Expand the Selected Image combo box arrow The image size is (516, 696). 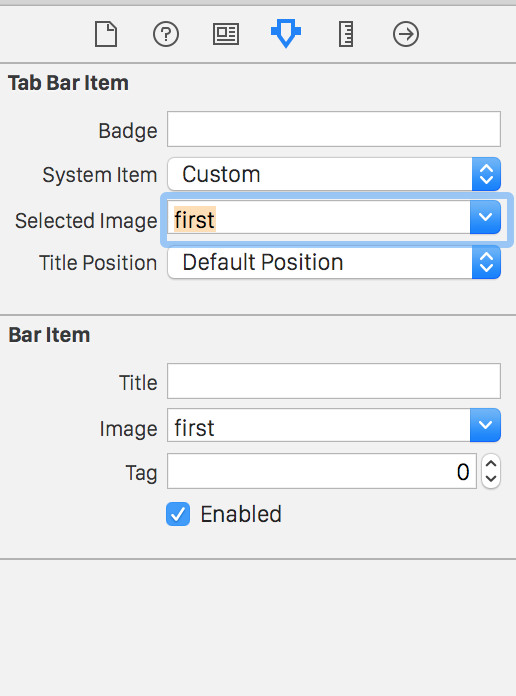tap(485, 217)
